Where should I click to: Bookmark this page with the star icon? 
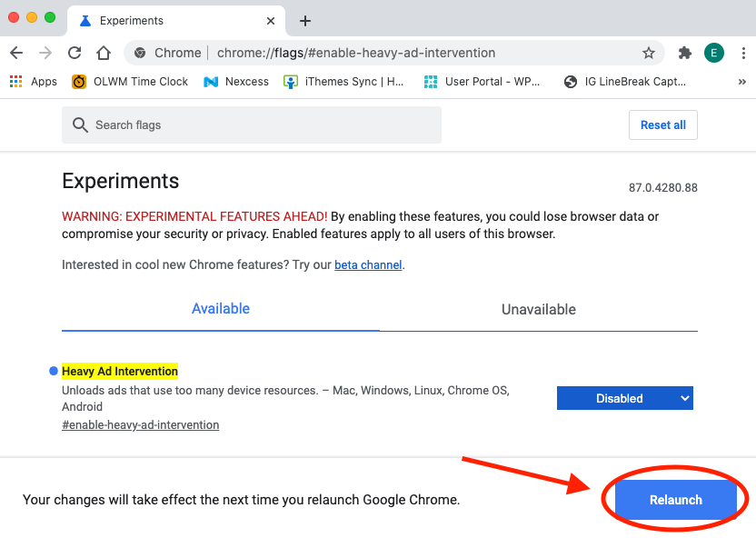point(650,53)
